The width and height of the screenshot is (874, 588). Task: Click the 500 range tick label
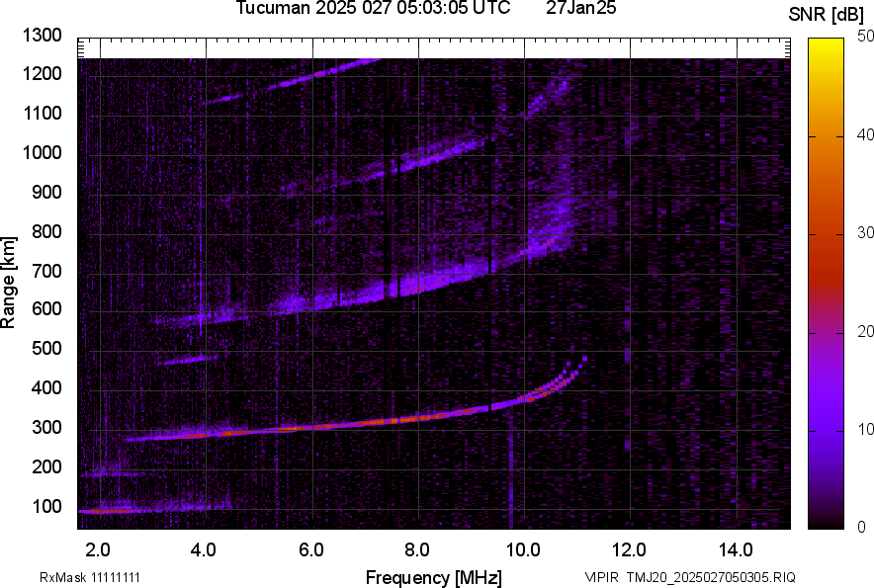click(x=48, y=349)
